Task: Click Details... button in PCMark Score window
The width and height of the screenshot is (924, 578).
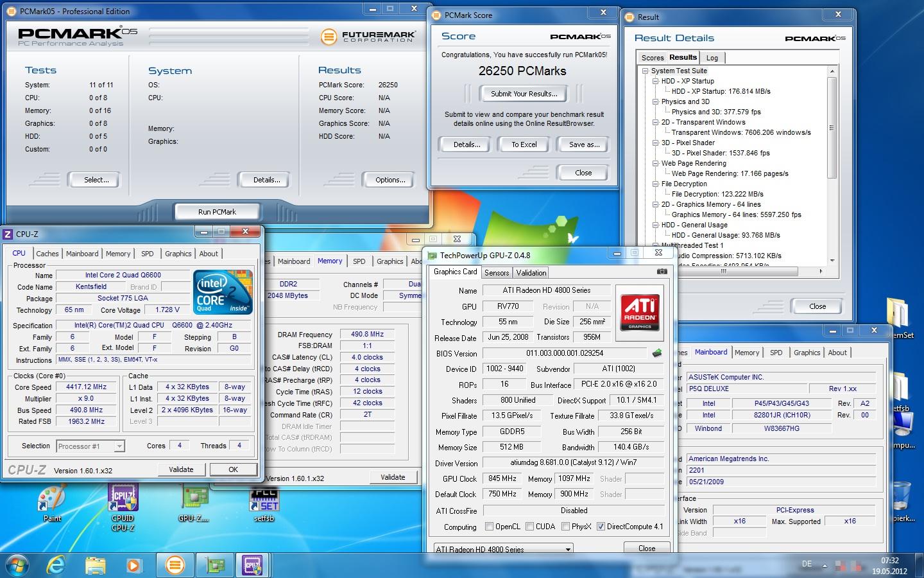Action: 466,144
